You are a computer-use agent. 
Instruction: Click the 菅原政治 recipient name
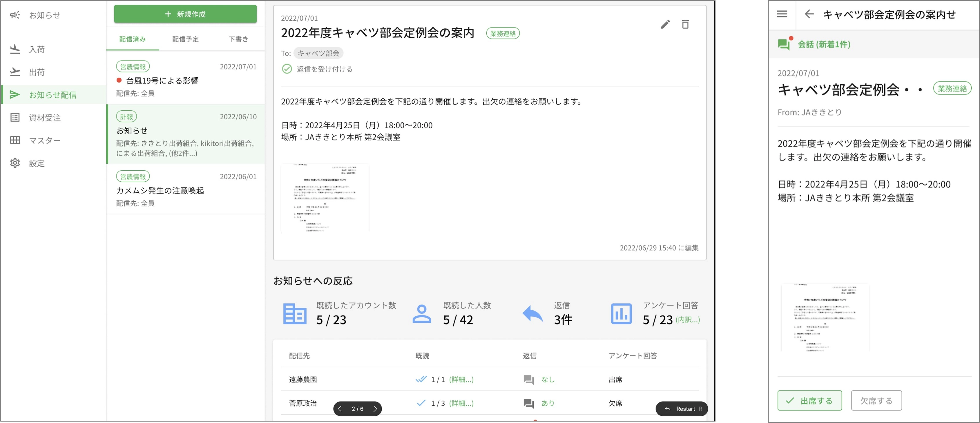303,403
